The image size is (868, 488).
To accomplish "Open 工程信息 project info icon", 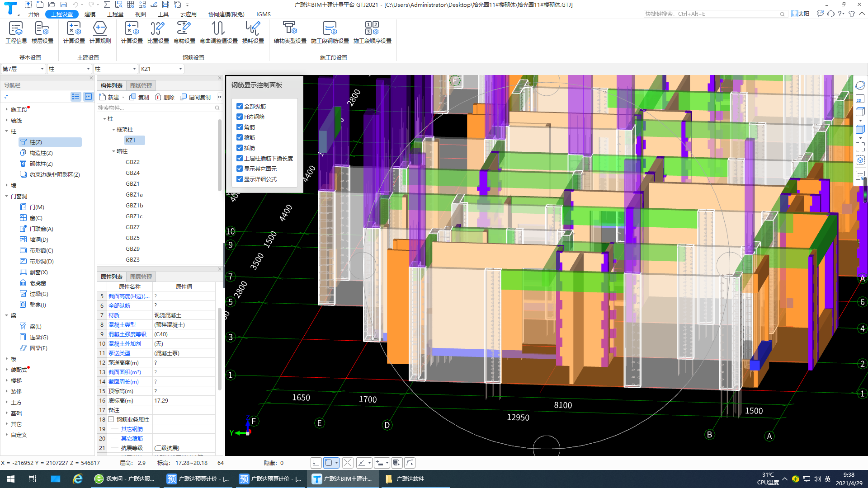I will pyautogui.click(x=16, y=33).
